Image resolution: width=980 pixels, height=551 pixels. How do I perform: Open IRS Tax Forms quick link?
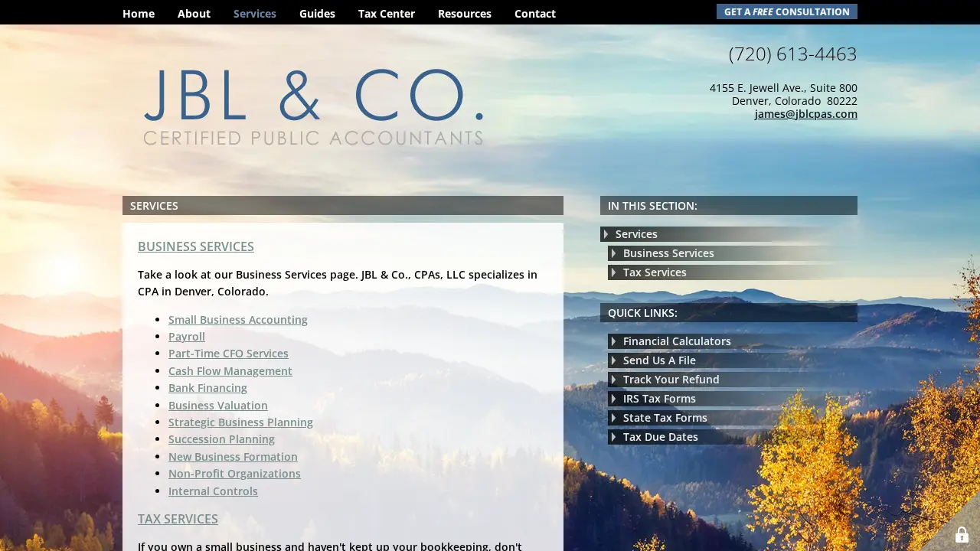pos(659,399)
